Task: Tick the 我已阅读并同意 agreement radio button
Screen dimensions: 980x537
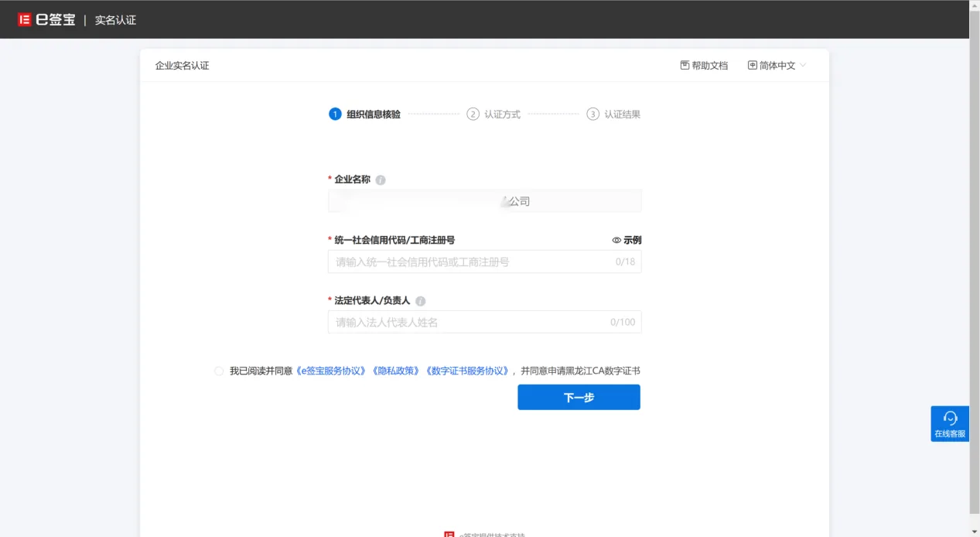Action: [219, 371]
